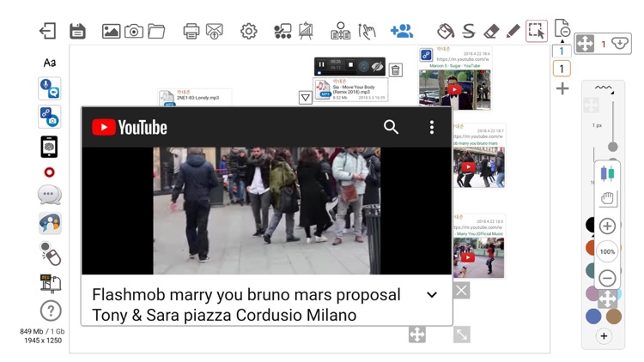The width and height of the screenshot is (644, 362).
Task: Click the top-right move panel arrows
Action: tap(585, 44)
